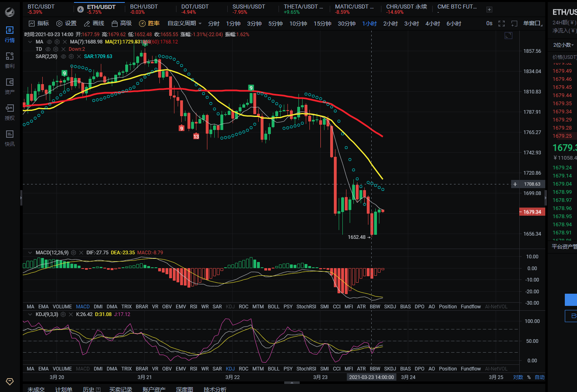Click the diamond VIP icon in the sidebar
This screenshot has width=577, height=392.
click(x=10, y=381)
